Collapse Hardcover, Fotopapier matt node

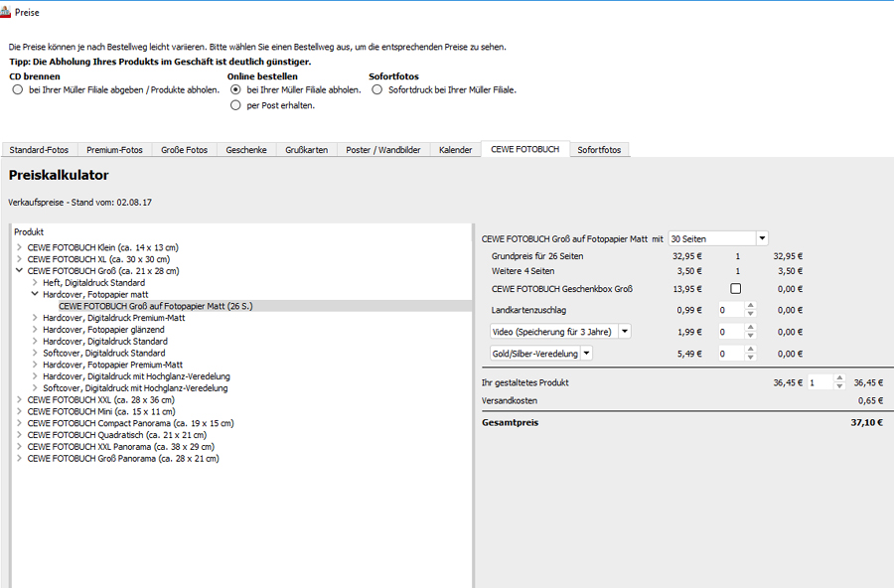click(x=35, y=295)
